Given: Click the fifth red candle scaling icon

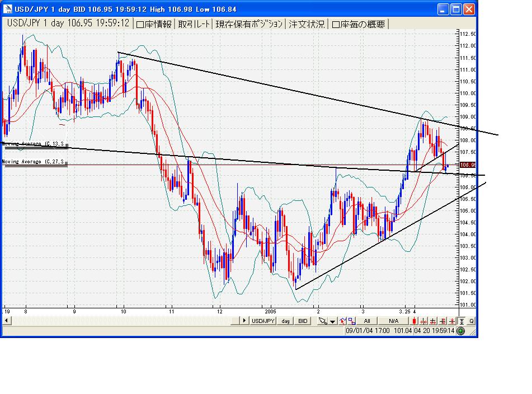Looking at the screenshot, I should click(452, 321).
